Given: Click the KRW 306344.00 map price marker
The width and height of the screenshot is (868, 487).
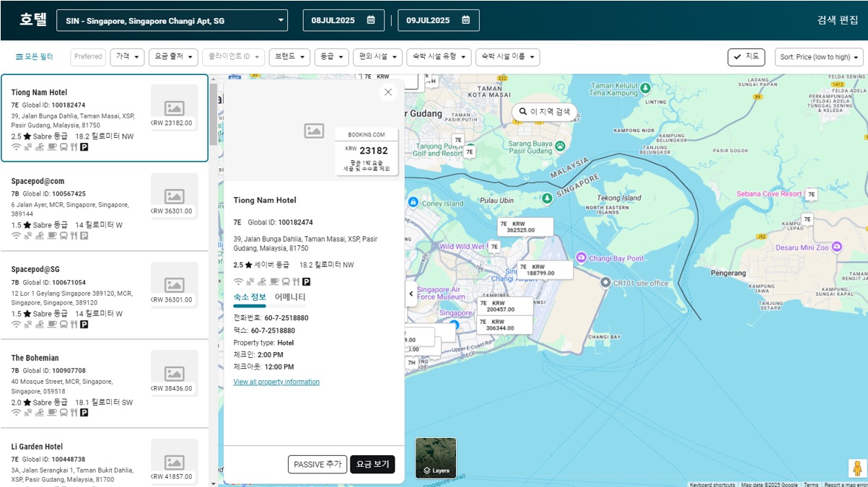Looking at the screenshot, I should 505,325.
